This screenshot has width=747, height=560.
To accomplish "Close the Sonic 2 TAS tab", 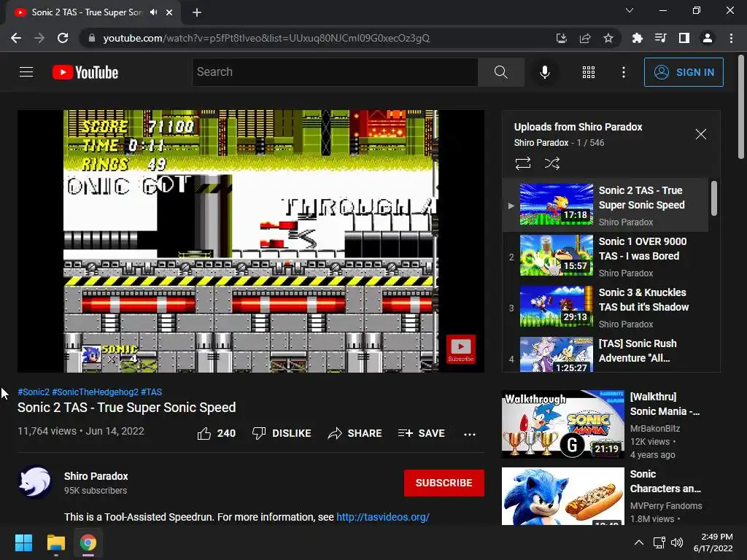I will click(169, 12).
